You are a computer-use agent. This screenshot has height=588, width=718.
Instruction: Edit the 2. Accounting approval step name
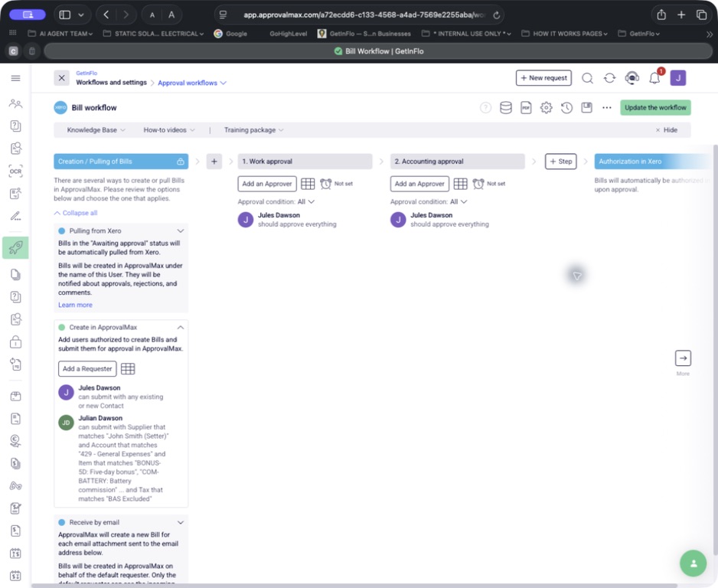pos(457,162)
